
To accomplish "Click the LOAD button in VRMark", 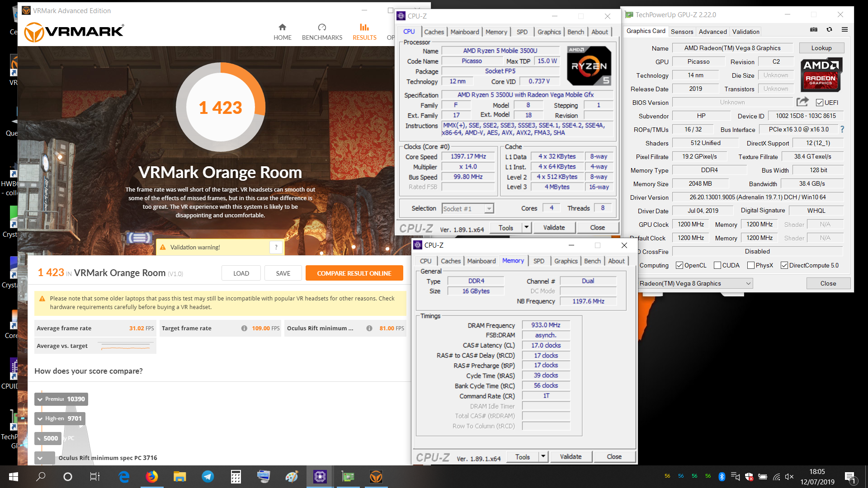I will click(x=241, y=273).
